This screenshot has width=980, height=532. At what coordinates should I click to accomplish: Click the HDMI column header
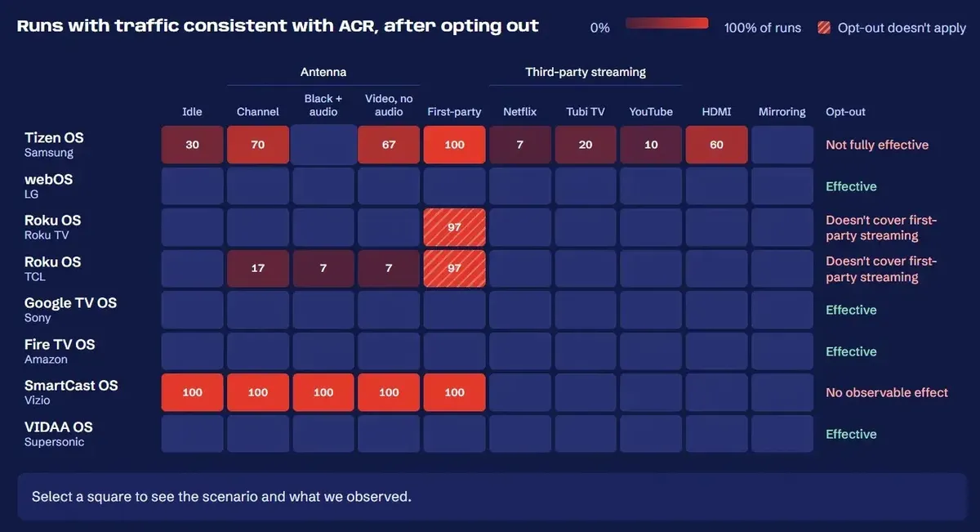(716, 112)
